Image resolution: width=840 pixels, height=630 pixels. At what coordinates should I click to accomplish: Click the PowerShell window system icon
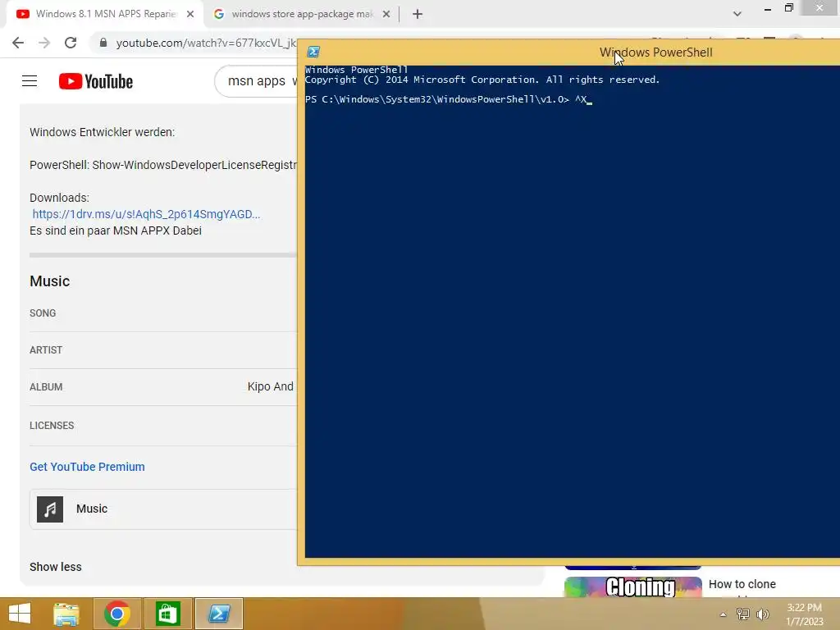(x=313, y=52)
